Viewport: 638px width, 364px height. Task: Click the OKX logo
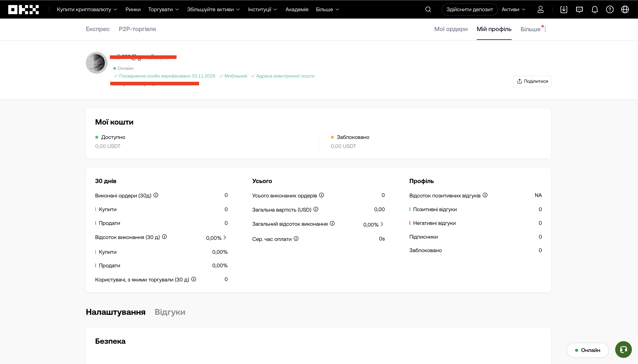[23, 9]
